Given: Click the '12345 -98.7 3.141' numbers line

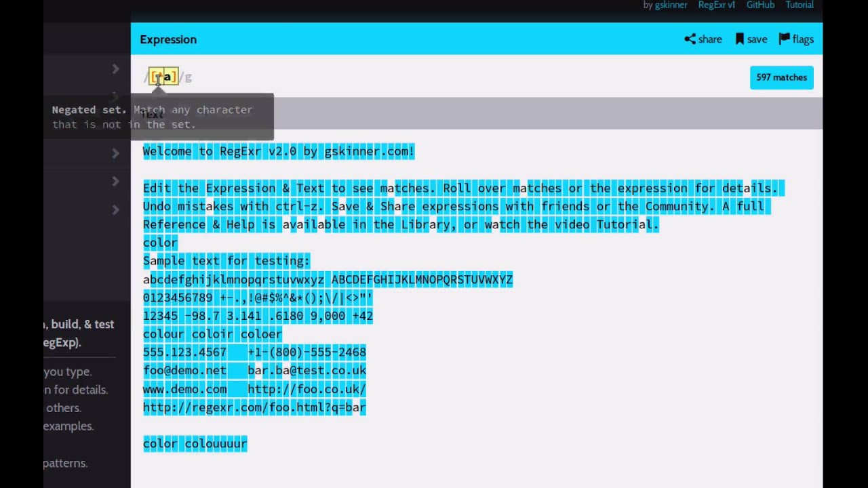Looking at the screenshot, I should pyautogui.click(x=258, y=316).
